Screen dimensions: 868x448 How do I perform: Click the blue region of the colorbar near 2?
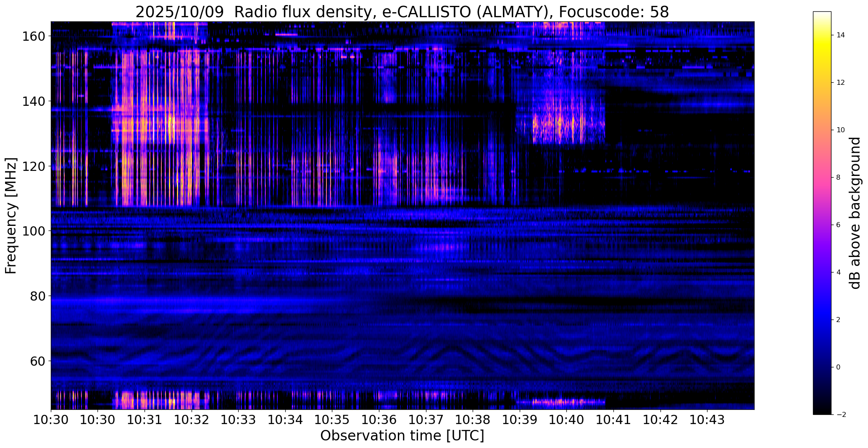(x=822, y=320)
